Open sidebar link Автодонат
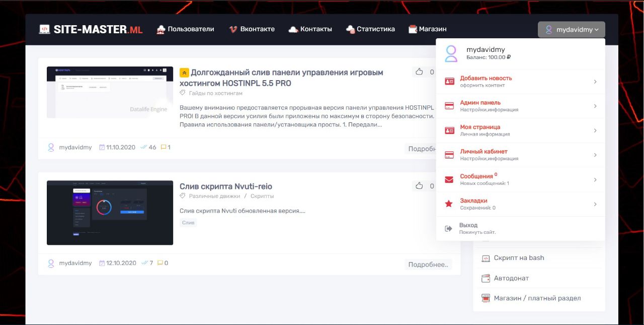This screenshot has width=644, height=325. tap(511, 278)
